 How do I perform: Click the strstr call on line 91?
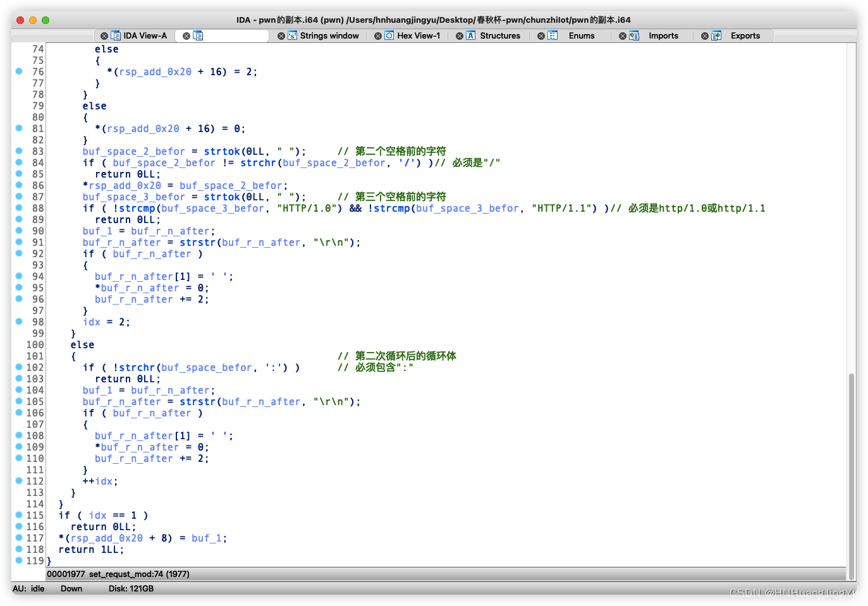[x=198, y=243]
